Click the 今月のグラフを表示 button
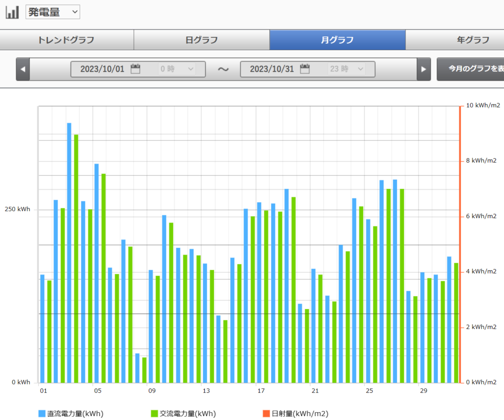Image resolution: width=504 pixels, height=420 pixels. click(470, 69)
